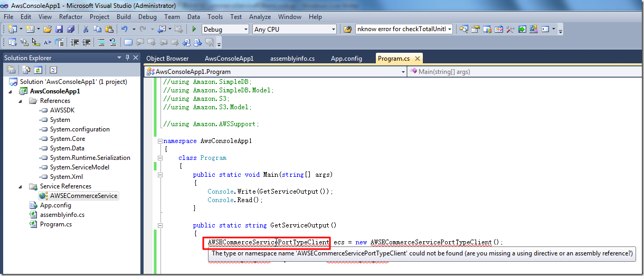
Task: Click the Navigate Backward icon
Action: (x=160, y=29)
